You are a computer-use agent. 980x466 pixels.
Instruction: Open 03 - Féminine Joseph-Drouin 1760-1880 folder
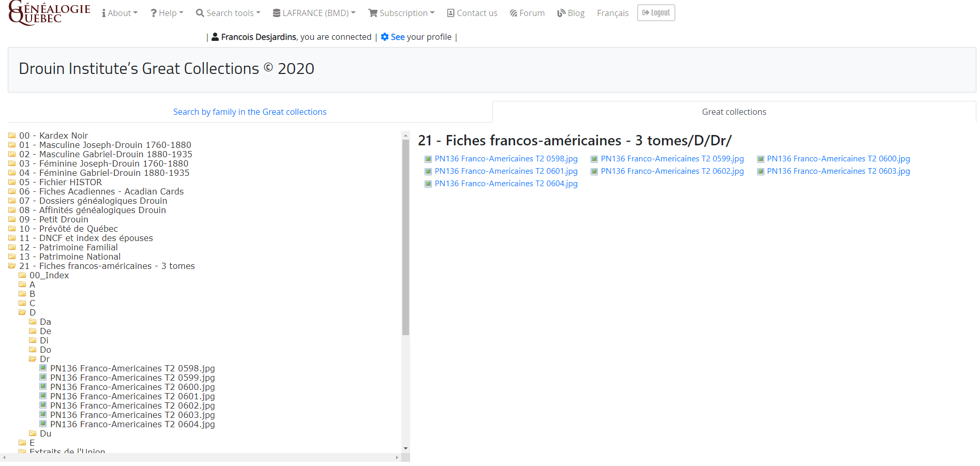pos(103,163)
